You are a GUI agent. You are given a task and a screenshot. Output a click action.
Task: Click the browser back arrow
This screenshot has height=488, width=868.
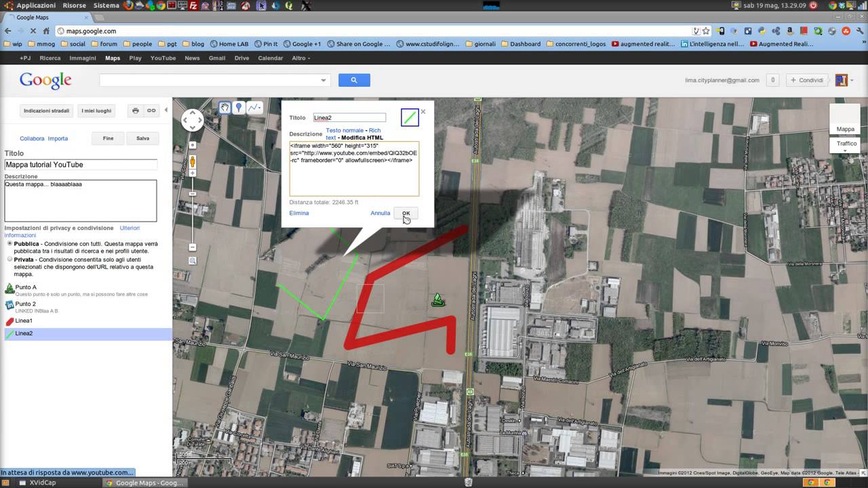coord(8,31)
